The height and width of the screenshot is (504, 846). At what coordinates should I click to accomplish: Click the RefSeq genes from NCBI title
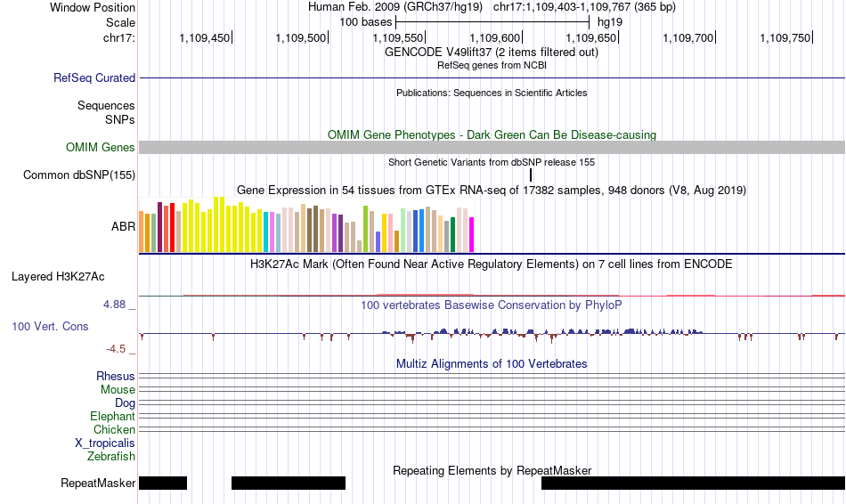click(492, 65)
